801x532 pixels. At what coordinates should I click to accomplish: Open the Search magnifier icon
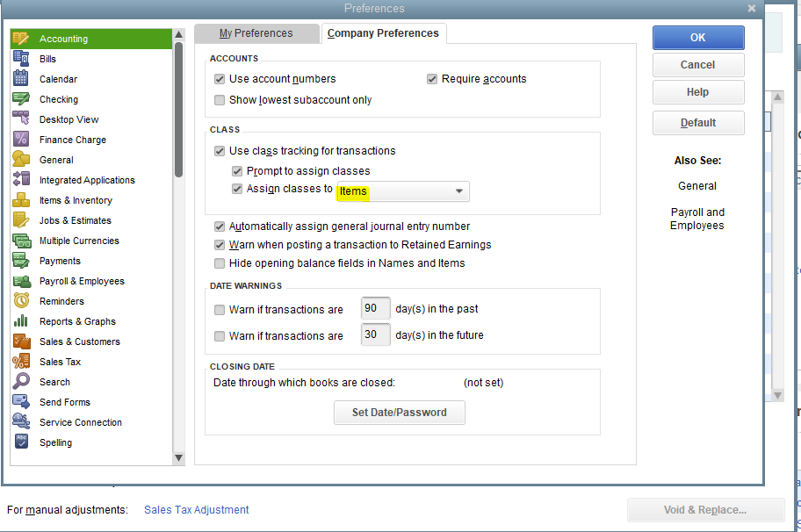tap(21, 381)
